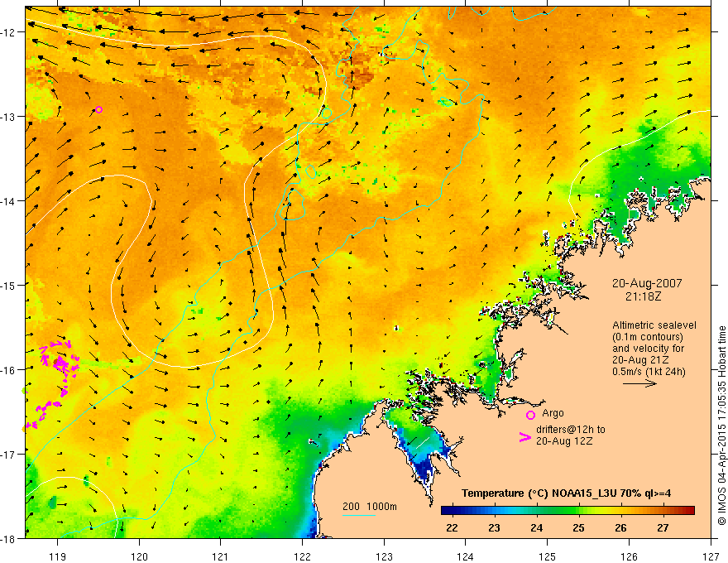The height and width of the screenshot is (563, 728).
Task: Click the dark blue cold water in the gulf
Action: pos(425,469)
